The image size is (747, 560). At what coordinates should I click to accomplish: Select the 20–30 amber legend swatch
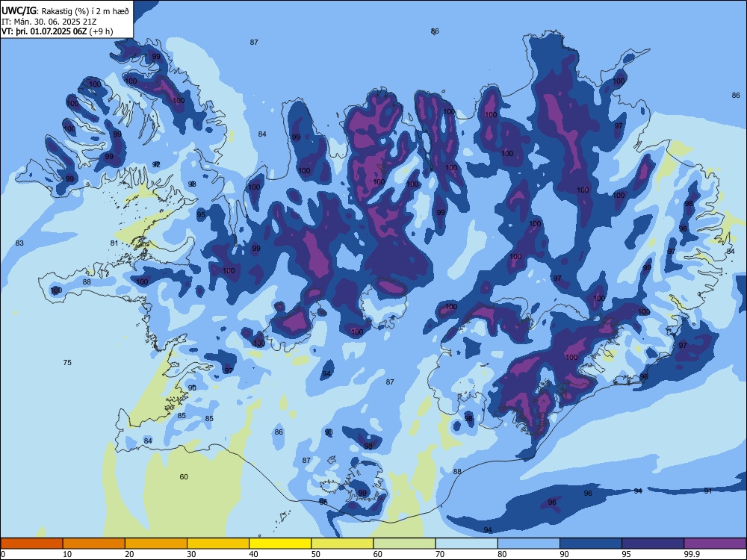[x=156, y=544]
